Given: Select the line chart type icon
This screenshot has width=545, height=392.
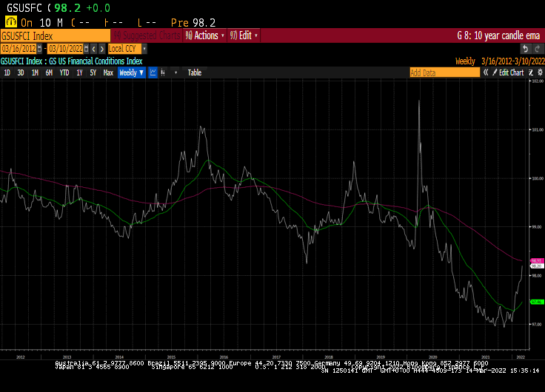Looking at the screenshot, I should coord(153,72).
